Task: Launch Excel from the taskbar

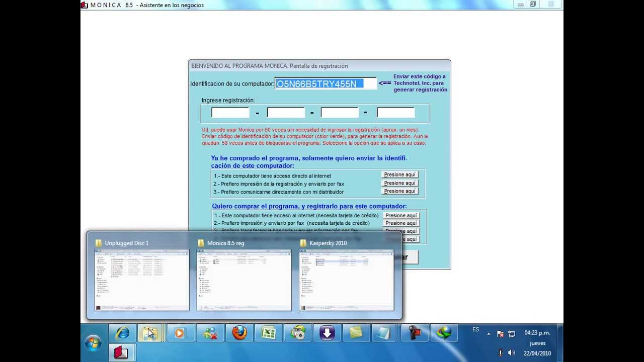Action: (268, 333)
